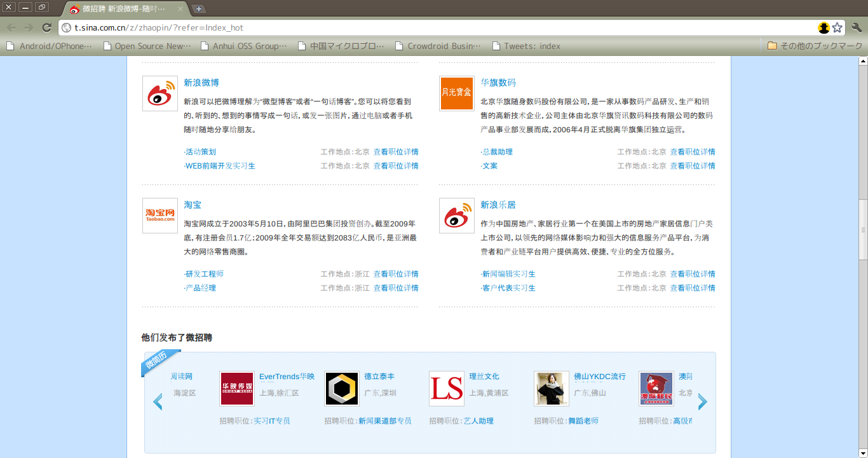Open the 理丝文化 company name link
This screenshot has width=868, height=458.
click(484, 377)
